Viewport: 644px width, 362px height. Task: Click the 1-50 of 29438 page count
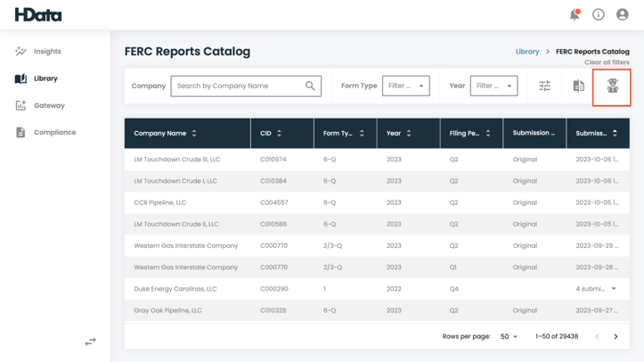coord(557,336)
